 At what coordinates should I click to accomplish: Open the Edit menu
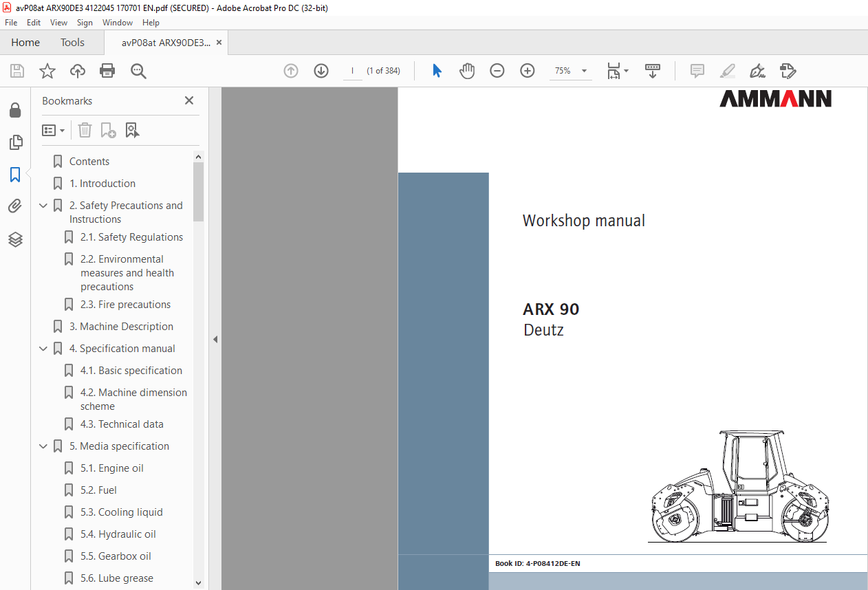pyautogui.click(x=34, y=23)
